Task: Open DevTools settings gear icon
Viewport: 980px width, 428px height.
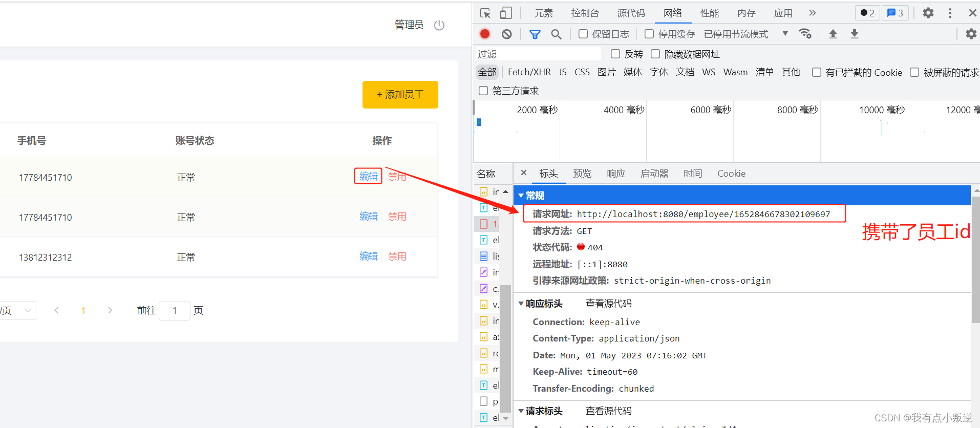Action: point(928,13)
